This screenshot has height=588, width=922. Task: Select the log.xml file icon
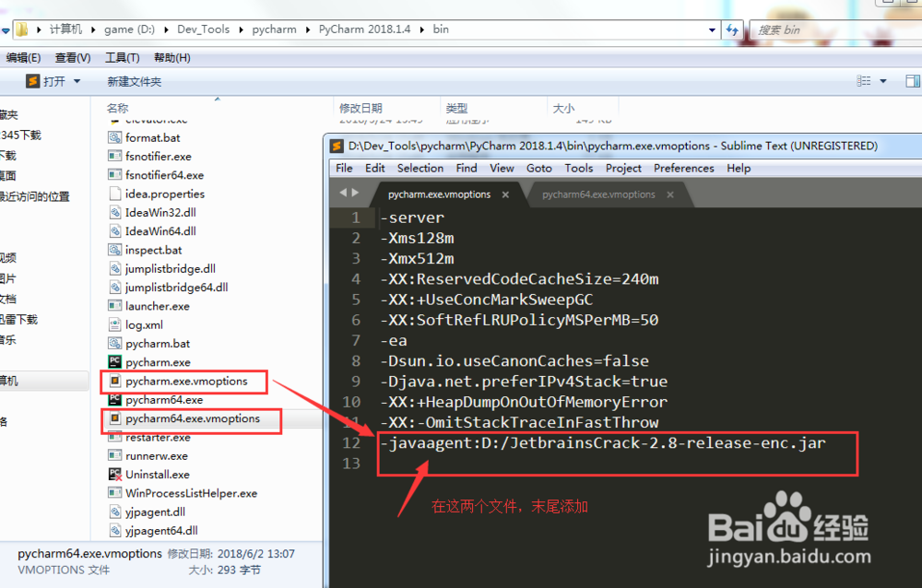pos(114,324)
